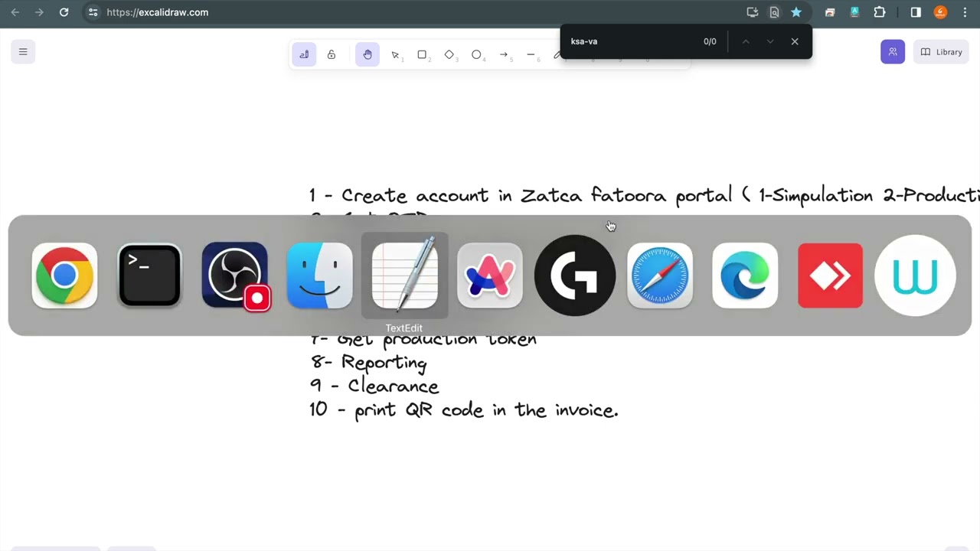Select the Selection arrow tool

point(396,54)
